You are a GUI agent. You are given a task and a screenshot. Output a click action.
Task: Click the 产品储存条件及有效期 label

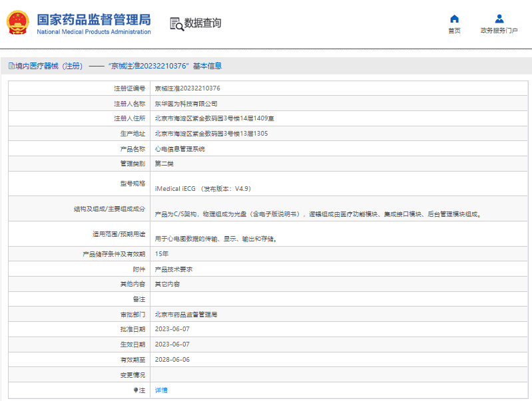pyautogui.click(x=114, y=254)
